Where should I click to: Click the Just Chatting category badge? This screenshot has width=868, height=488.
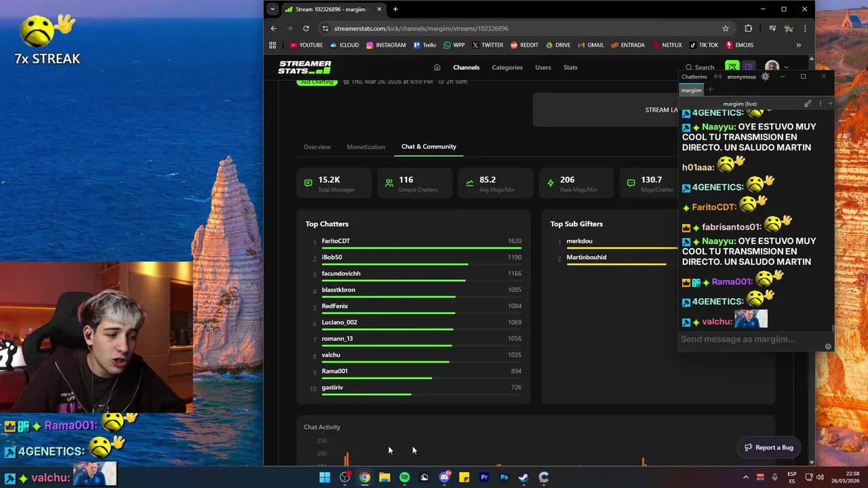point(317,81)
